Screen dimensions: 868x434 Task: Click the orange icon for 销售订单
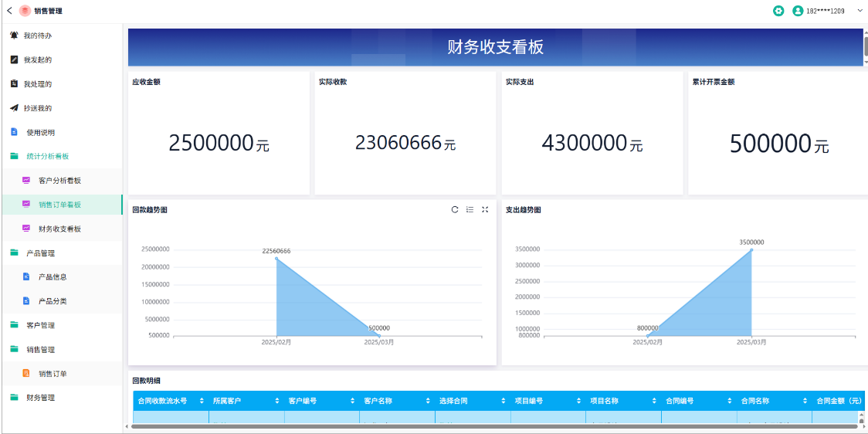tap(26, 374)
